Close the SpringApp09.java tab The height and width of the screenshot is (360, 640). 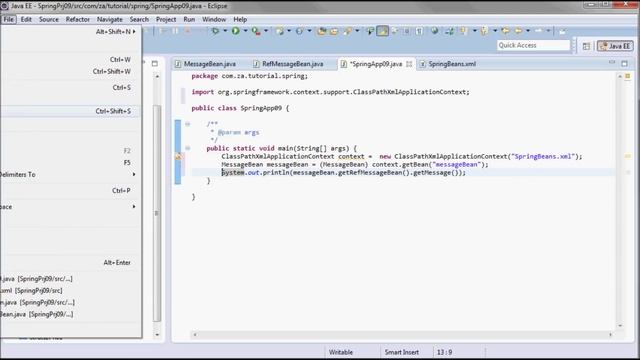pos(409,64)
